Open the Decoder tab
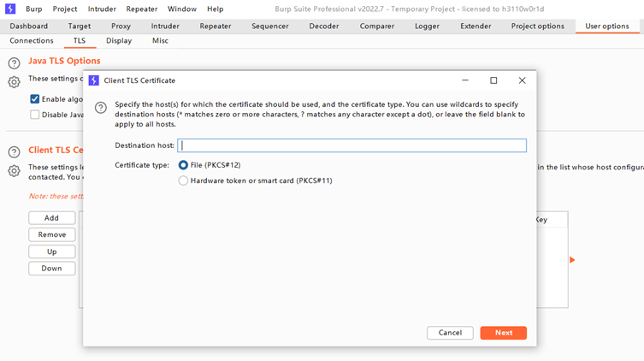The width and height of the screenshot is (644, 361). point(324,27)
